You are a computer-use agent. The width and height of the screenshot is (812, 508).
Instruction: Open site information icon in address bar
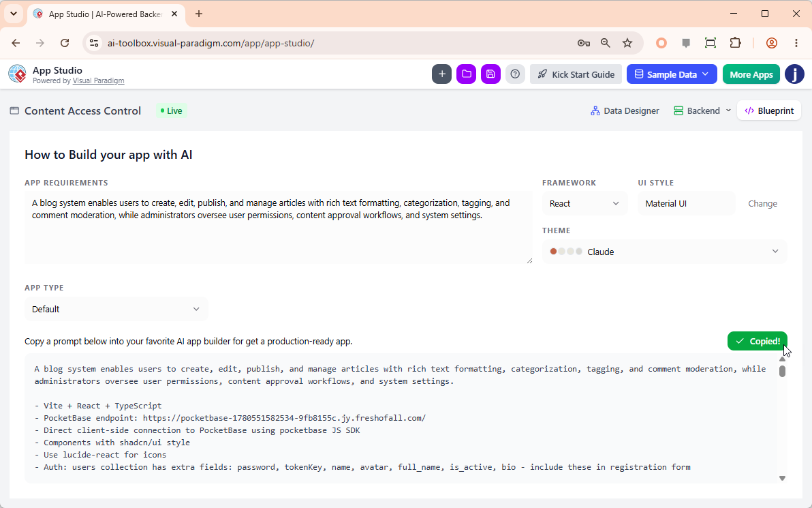coord(94,43)
